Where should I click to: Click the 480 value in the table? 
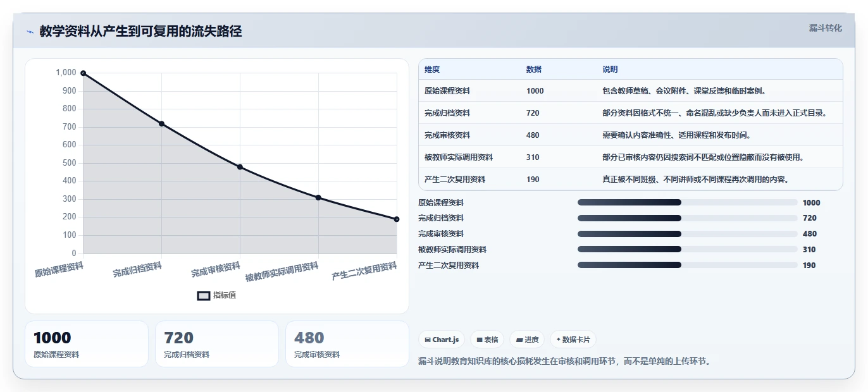point(533,135)
